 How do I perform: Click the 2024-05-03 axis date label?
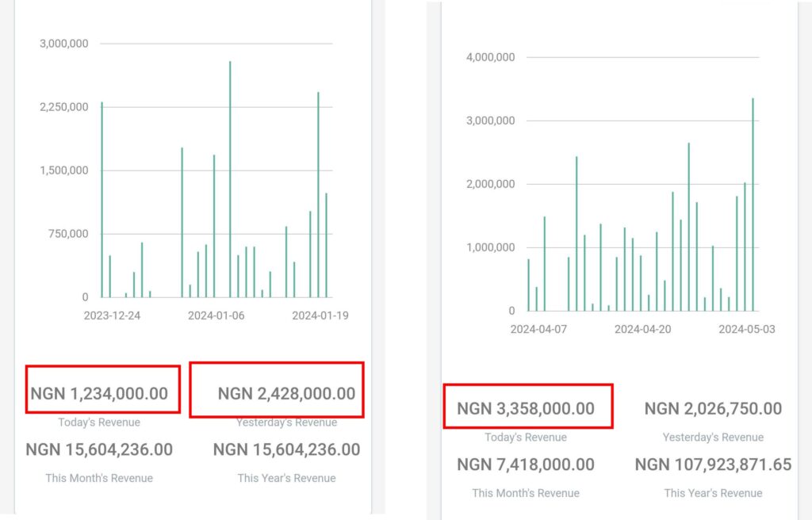tap(747, 330)
